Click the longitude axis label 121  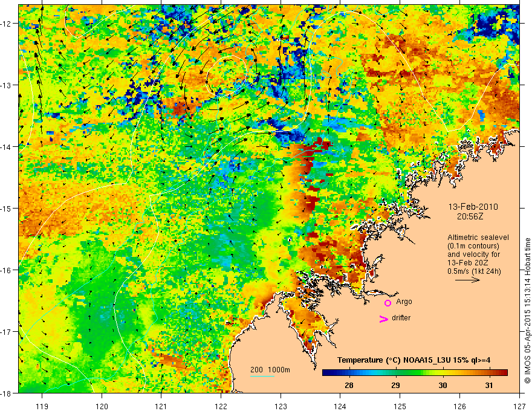(161, 406)
